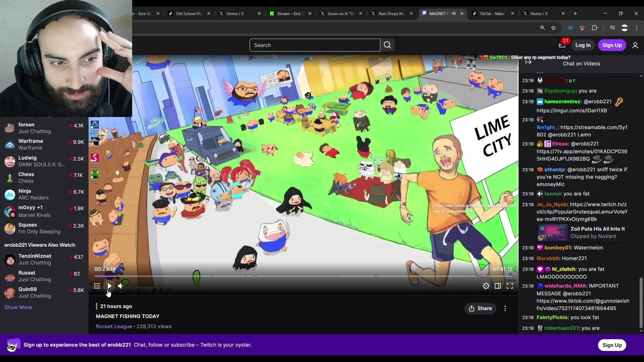Expand the list with Show More
Viewport: 644px width, 362px height.
pos(18,307)
